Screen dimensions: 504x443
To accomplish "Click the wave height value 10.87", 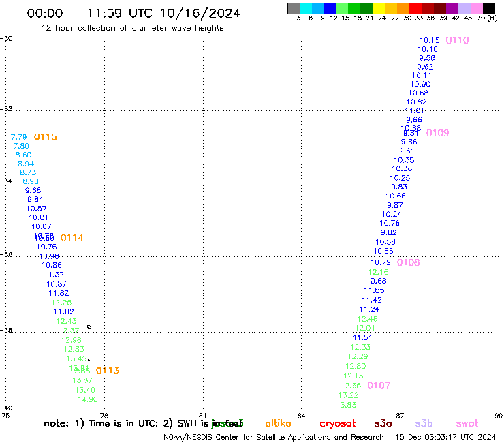I will pyautogui.click(x=57, y=284).
